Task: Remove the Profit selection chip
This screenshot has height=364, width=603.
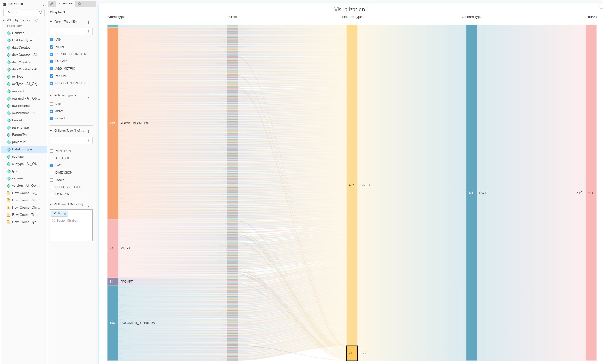Action: 65,214
